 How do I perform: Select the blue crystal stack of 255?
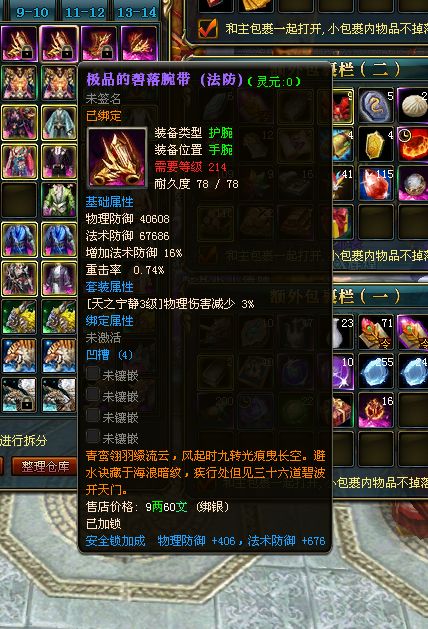click(x=376, y=371)
